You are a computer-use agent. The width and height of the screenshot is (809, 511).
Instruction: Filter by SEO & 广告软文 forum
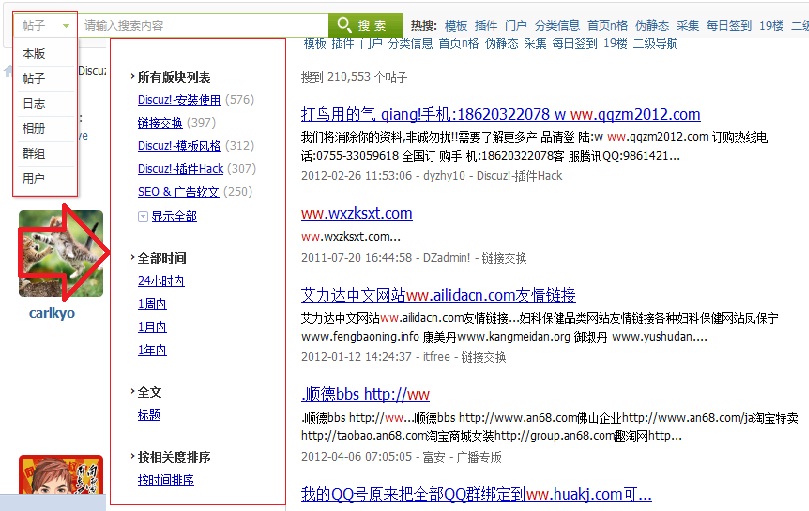[179, 192]
